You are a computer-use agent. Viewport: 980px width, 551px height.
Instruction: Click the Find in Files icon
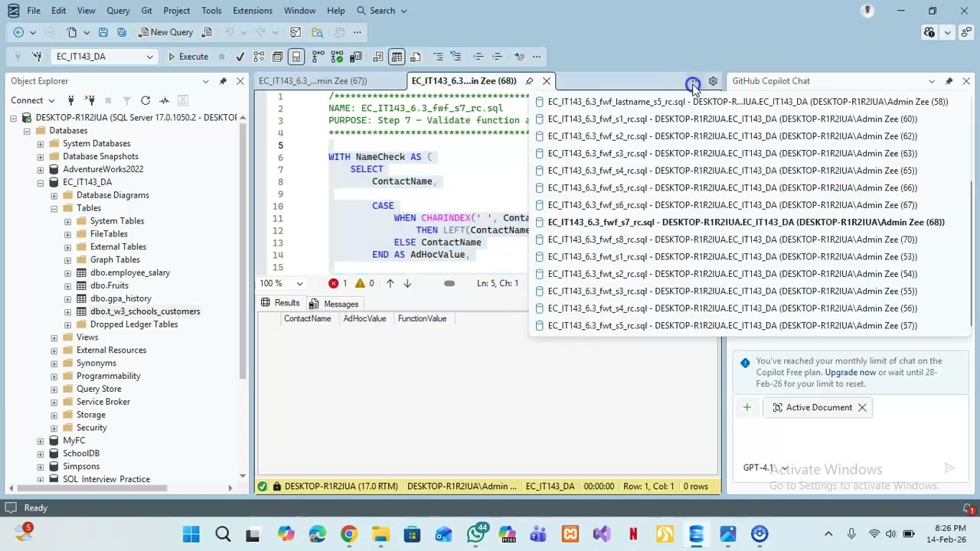click(x=317, y=32)
